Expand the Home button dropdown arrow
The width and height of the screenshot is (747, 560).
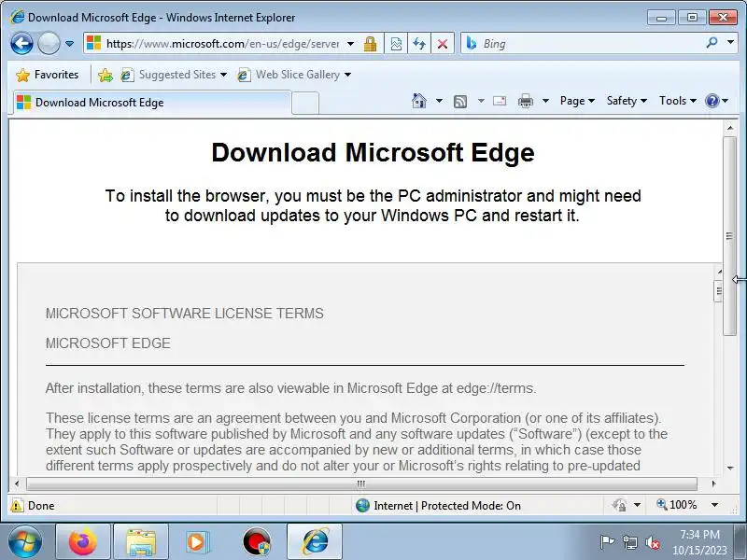[x=439, y=101]
